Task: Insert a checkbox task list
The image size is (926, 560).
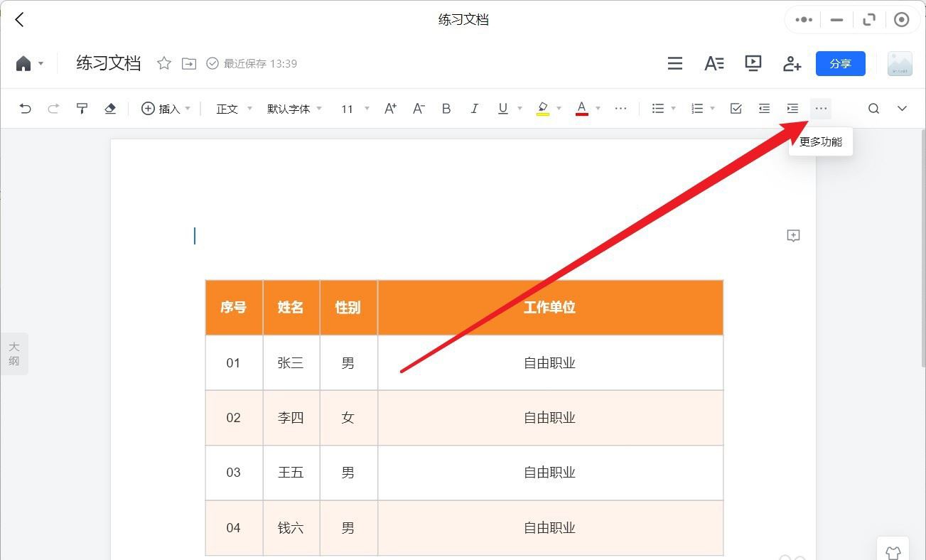Action: pyautogui.click(x=736, y=109)
